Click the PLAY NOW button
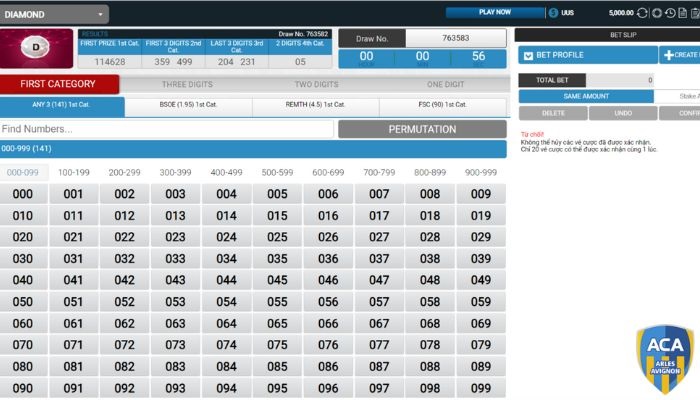 (x=495, y=13)
